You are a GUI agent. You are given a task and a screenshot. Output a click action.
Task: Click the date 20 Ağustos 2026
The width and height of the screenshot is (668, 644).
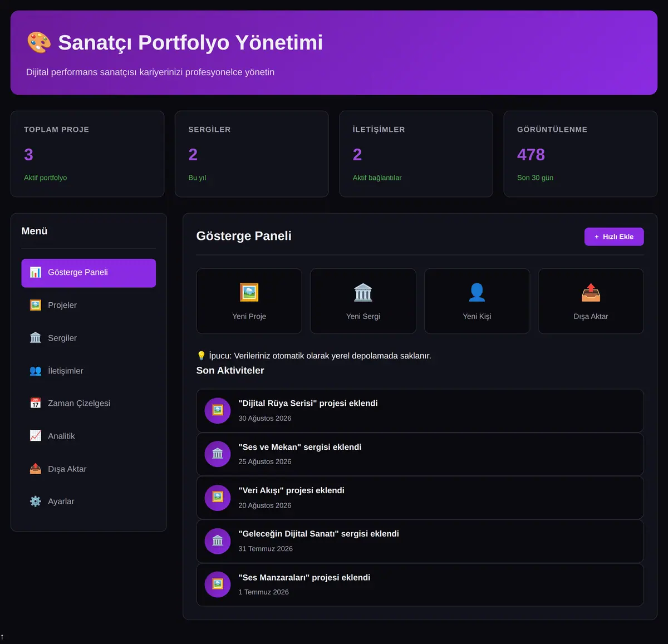point(265,505)
